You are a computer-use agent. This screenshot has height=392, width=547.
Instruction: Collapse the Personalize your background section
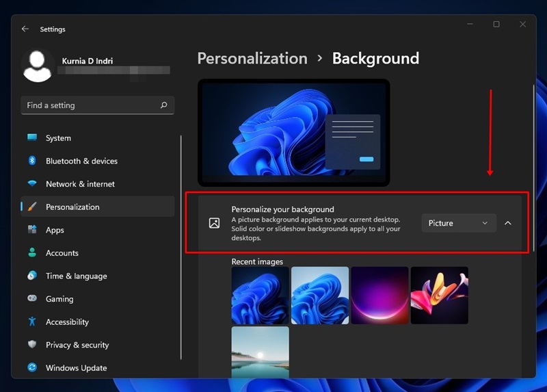pos(508,223)
